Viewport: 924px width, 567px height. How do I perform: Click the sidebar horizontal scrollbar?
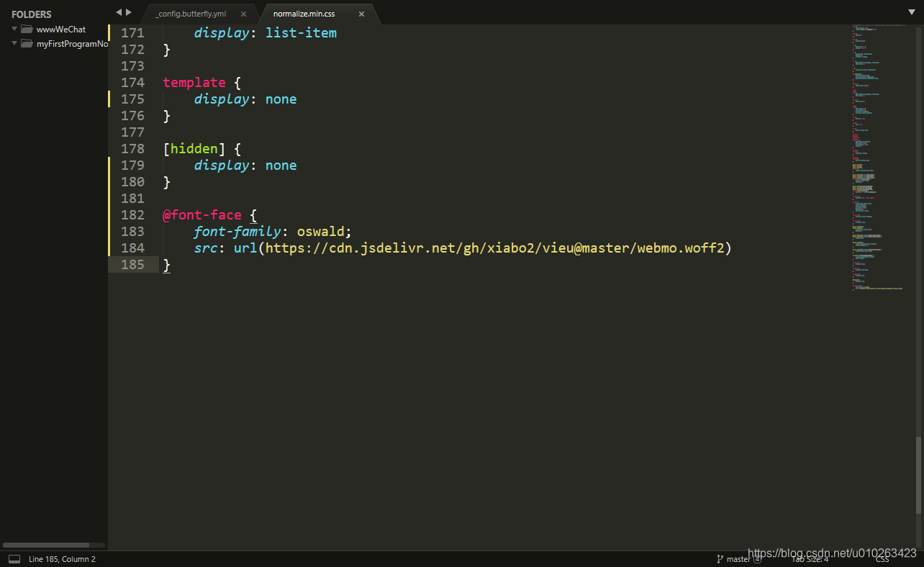tap(47, 545)
